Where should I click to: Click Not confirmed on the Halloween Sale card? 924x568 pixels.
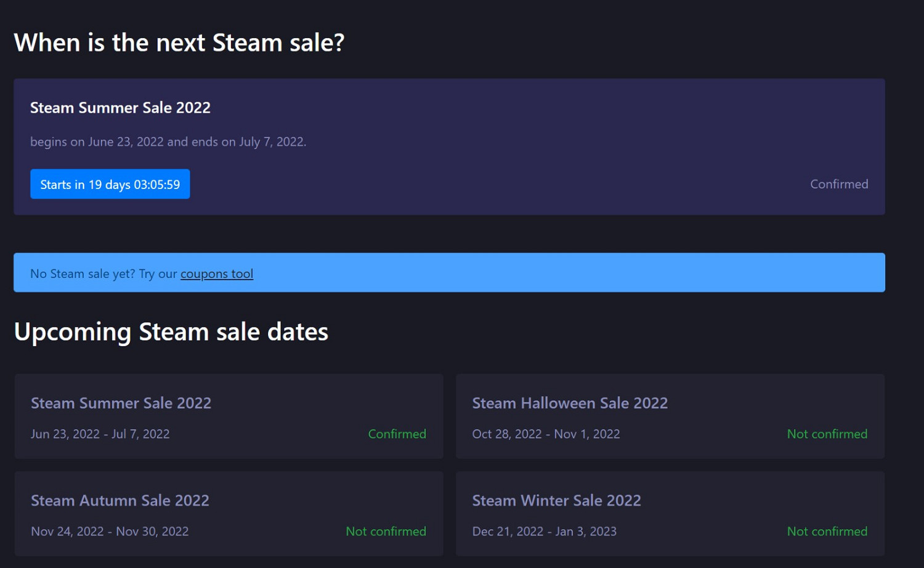tap(827, 434)
